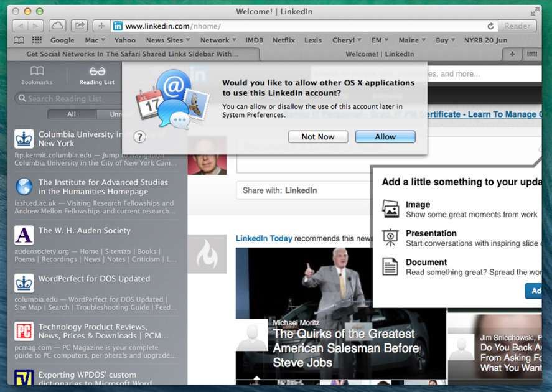This screenshot has height=392, width=552.
Task: Choose Not Now in the dialog
Action: (317, 137)
